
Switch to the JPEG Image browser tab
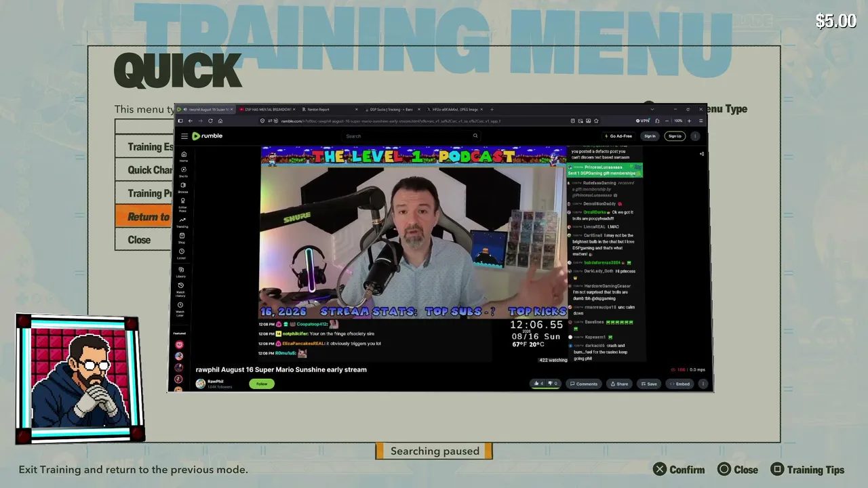[x=454, y=109]
